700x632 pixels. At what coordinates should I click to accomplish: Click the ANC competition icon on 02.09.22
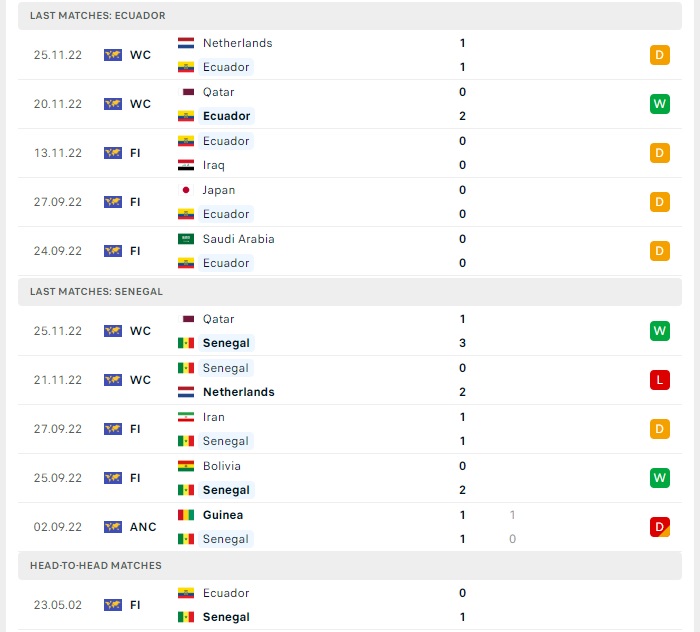click(112, 527)
